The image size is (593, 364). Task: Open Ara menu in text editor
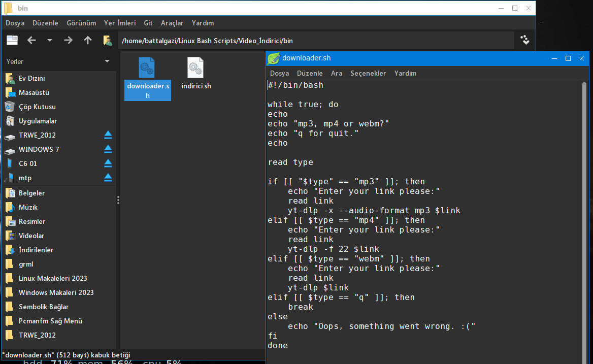pos(337,73)
